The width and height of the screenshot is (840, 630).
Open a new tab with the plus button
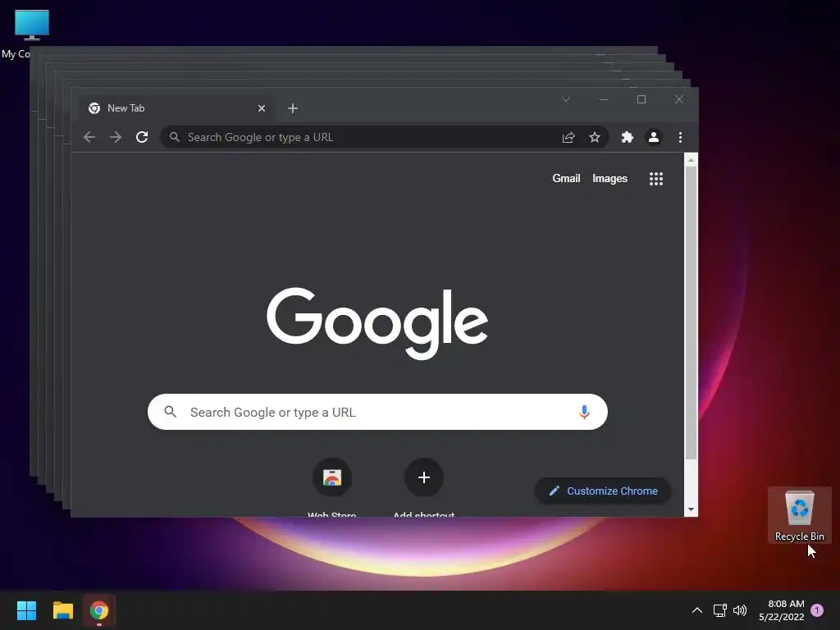(x=293, y=108)
